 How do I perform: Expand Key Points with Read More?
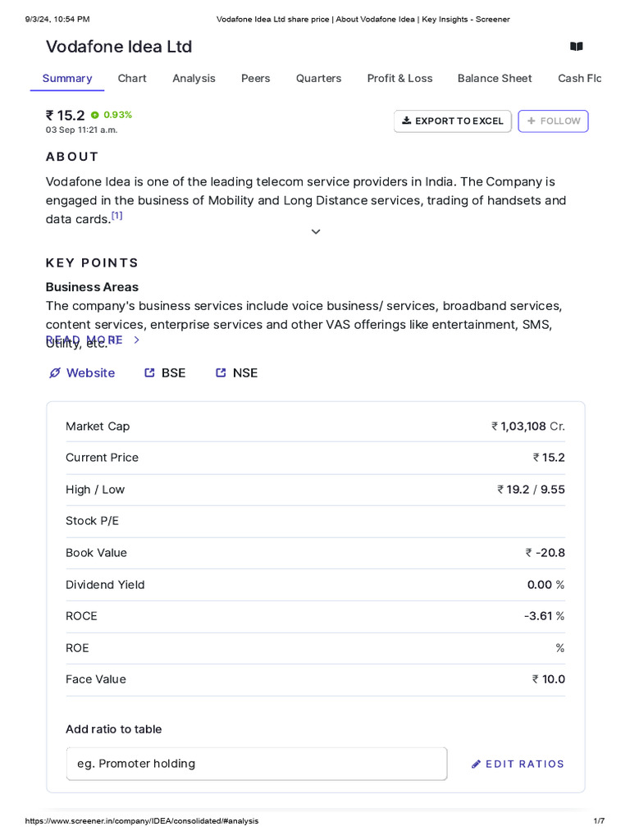click(93, 340)
